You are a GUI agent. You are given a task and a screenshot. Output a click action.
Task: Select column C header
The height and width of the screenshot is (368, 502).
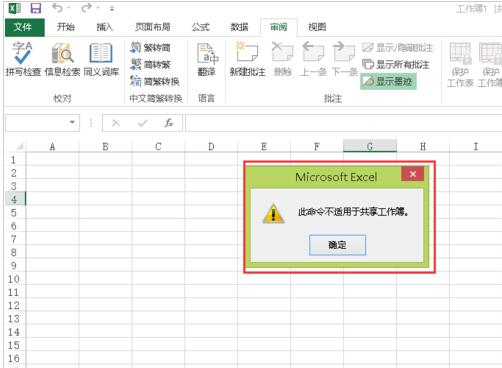coord(158,146)
